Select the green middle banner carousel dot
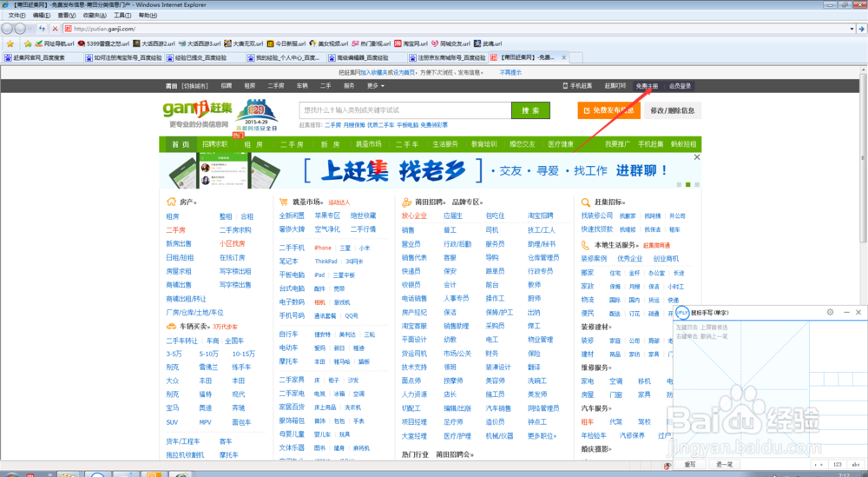The height and width of the screenshot is (477, 868). [687, 184]
